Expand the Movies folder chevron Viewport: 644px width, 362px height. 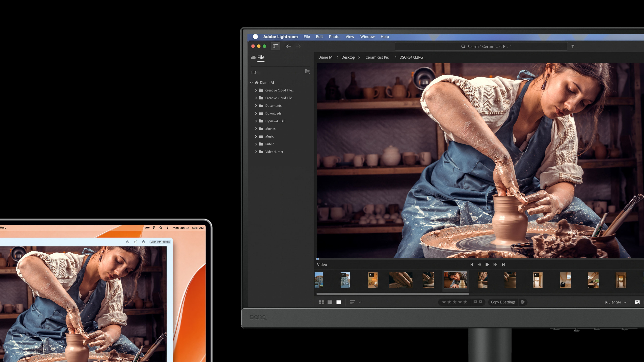point(256,129)
